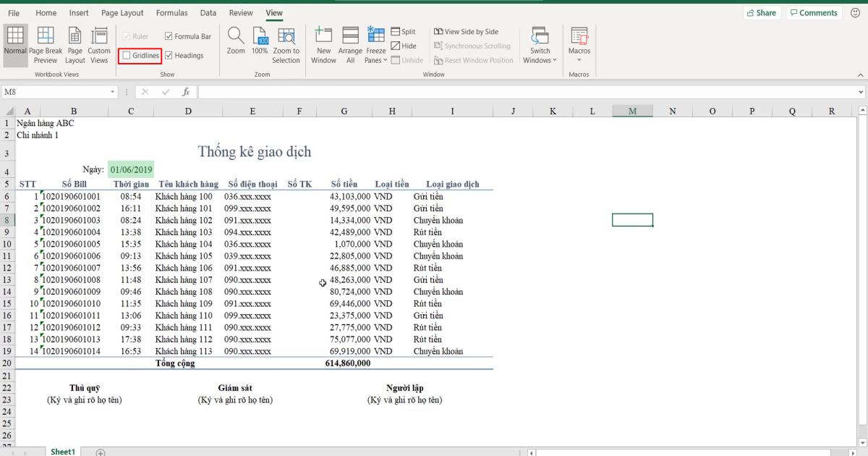The image size is (868, 456).
Task: Click Arrange All windows
Action: point(350,45)
